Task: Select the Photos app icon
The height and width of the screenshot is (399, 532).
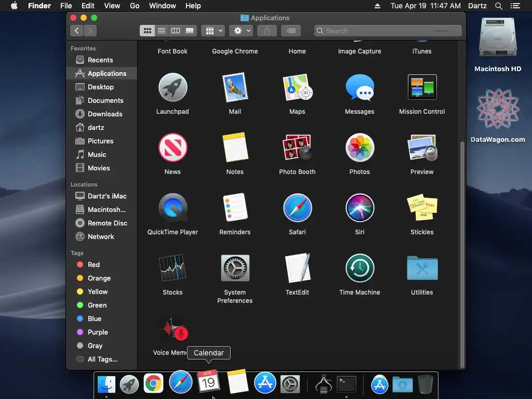Action: coord(360,148)
